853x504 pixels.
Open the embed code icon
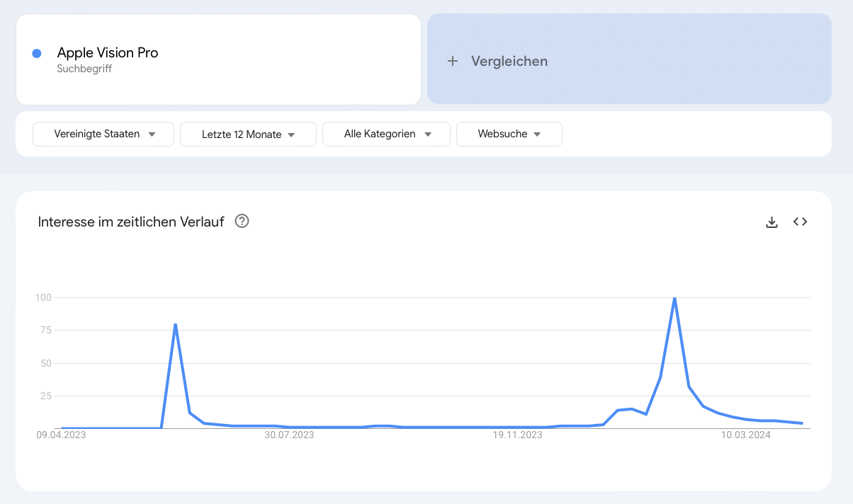coord(800,222)
